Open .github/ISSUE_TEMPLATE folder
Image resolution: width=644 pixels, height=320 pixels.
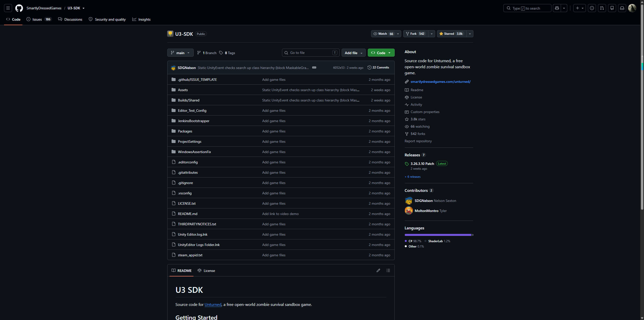[197, 80]
